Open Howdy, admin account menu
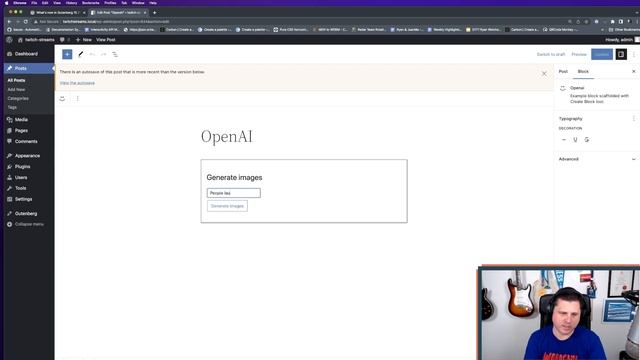 pyautogui.click(x=622, y=40)
